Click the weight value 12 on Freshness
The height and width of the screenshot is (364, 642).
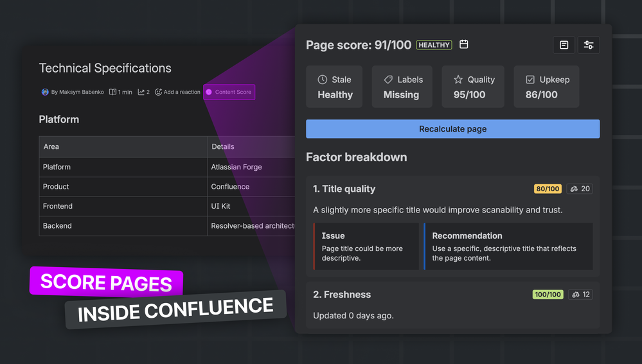click(586, 295)
